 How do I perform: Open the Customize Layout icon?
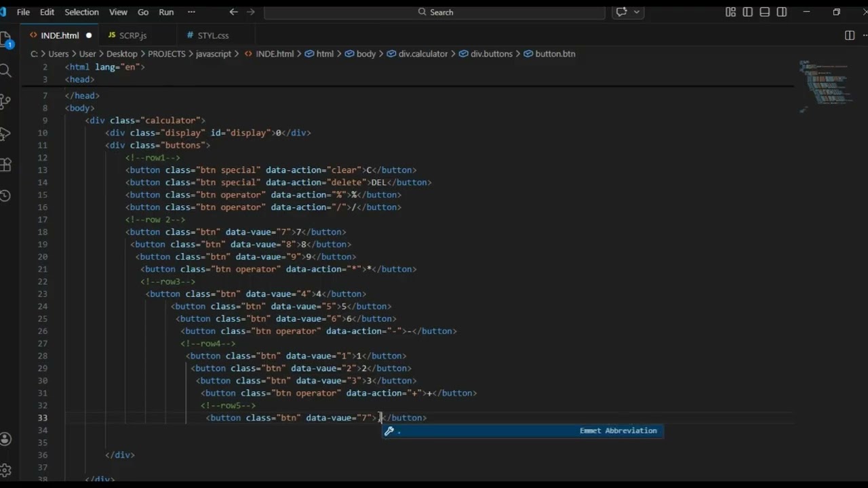(730, 12)
